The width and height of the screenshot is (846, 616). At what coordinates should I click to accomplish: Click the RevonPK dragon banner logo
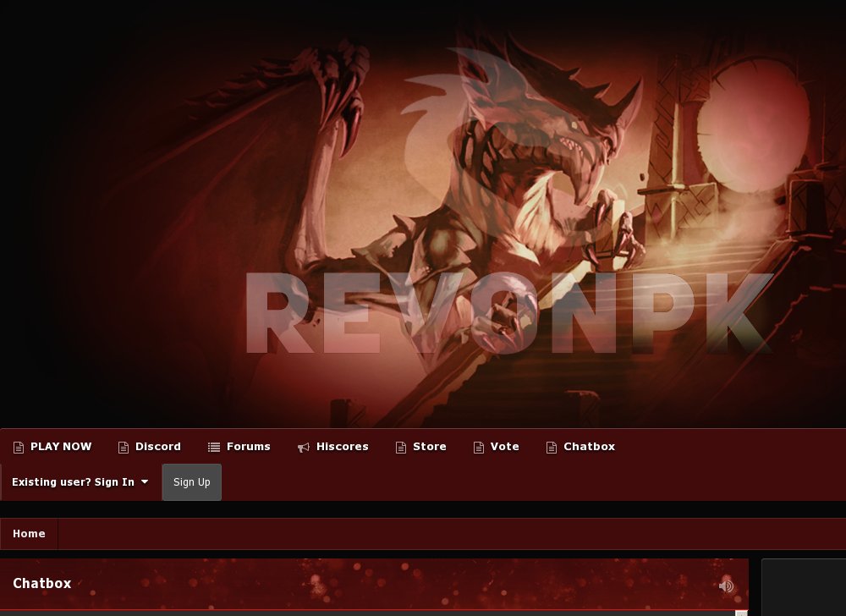coord(423,213)
